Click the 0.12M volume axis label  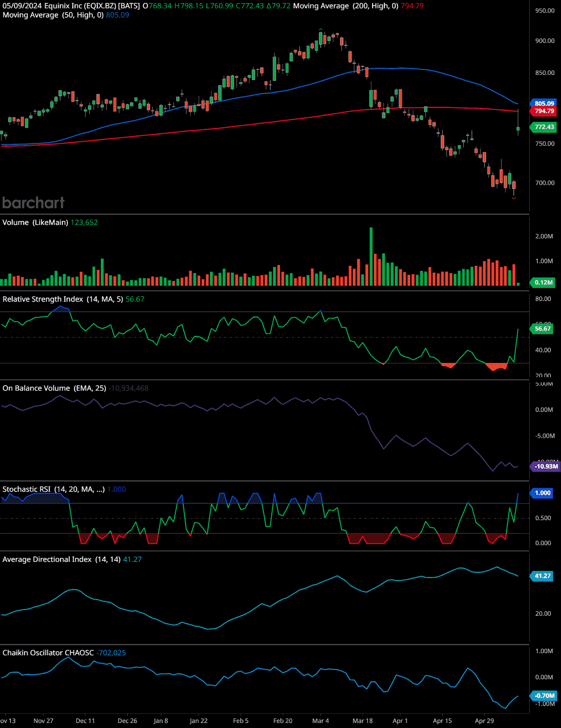[x=543, y=283]
